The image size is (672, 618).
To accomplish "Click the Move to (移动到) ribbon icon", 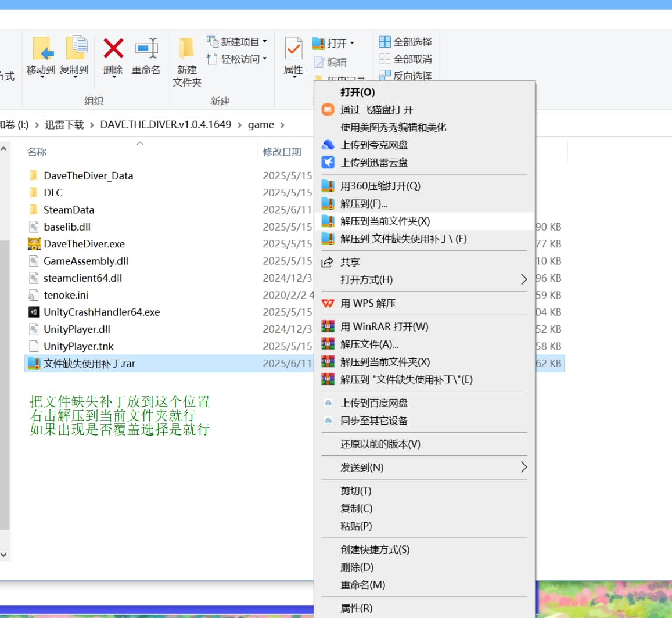I will [x=42, y=48].
